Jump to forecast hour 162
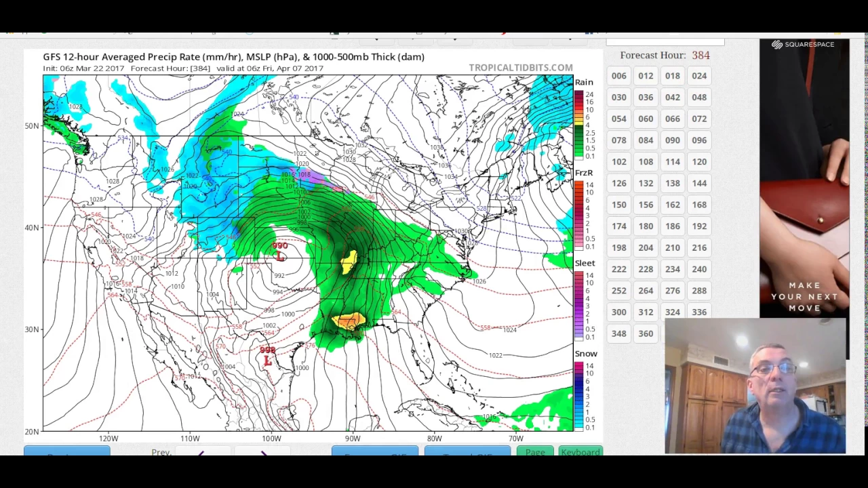Viewport: 868px width, 488px height. pyautogui.click(x=672, y=205)
